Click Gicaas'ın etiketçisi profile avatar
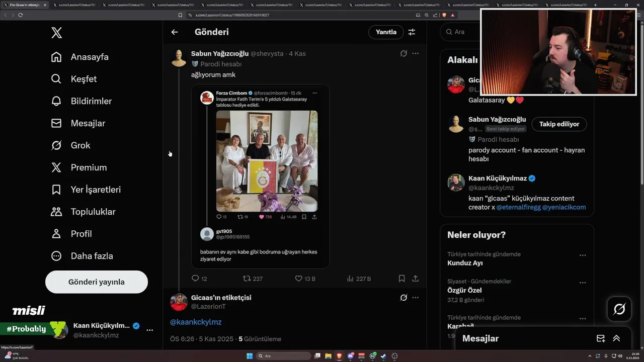The width and height of the screenshot is (644, 362). [179, 302]
